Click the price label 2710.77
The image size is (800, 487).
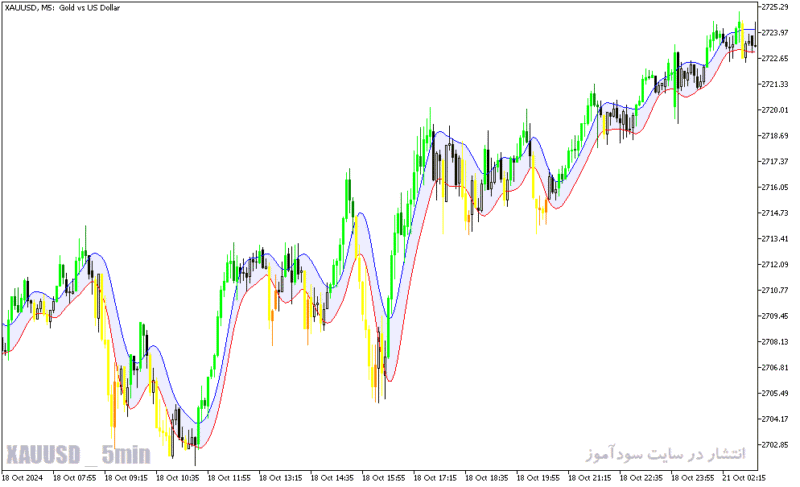(x=774, y=290)
